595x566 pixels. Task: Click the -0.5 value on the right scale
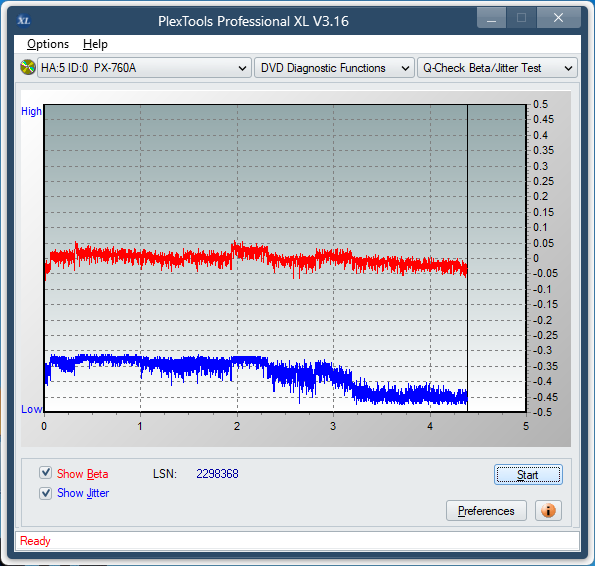pyautogui.click(x=543, y=412)
